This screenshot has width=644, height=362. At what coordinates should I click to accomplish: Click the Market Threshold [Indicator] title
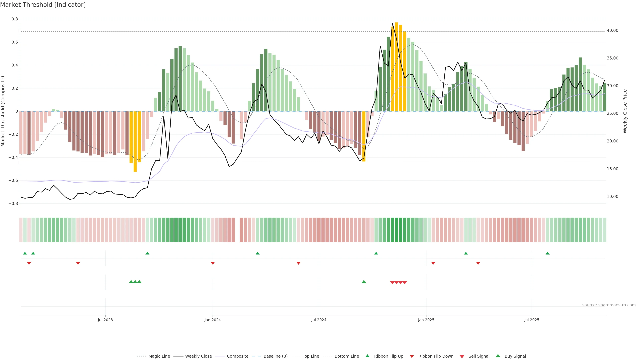click(x=43, y=5)
